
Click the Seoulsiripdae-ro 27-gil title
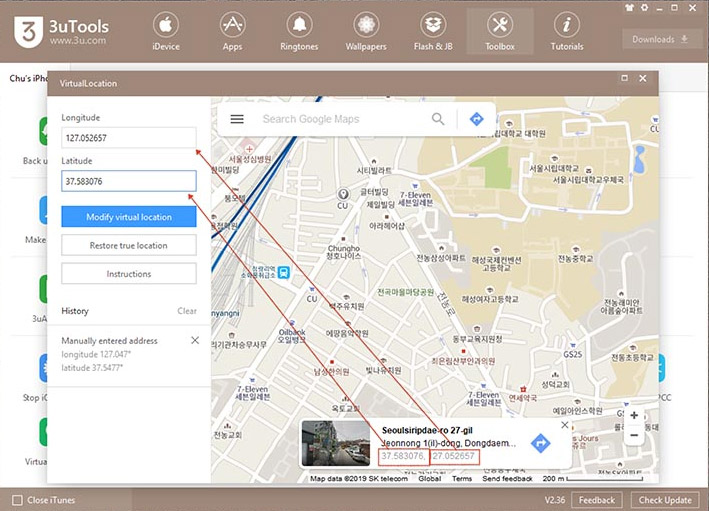[x=427, y=430]
